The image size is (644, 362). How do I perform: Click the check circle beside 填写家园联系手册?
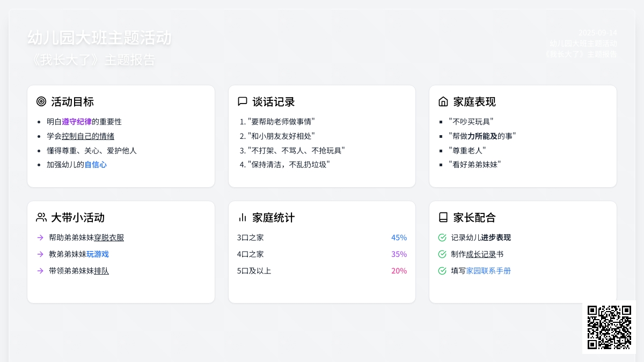point(442,271)
